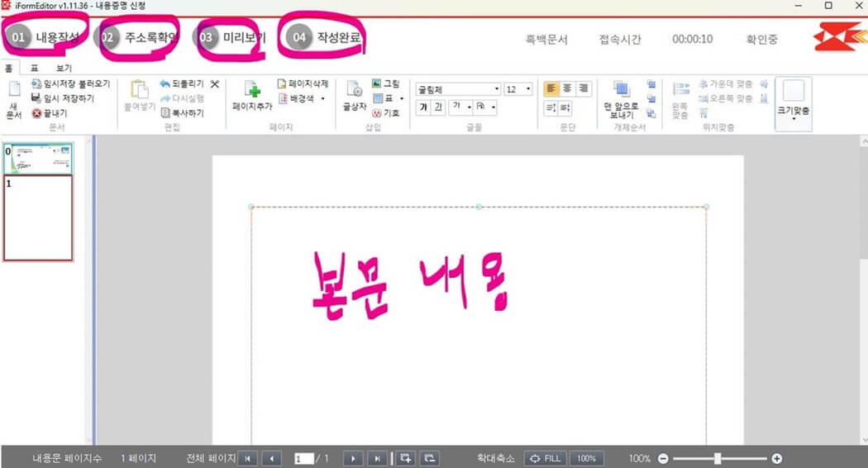This screenshot has height=468, width=868.
Task: Select the 보기 ribbon tab
Action: 64,68
